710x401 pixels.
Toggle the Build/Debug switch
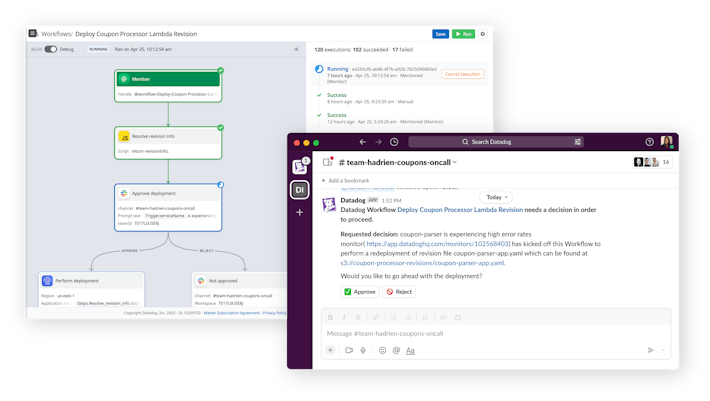[50, 48]
